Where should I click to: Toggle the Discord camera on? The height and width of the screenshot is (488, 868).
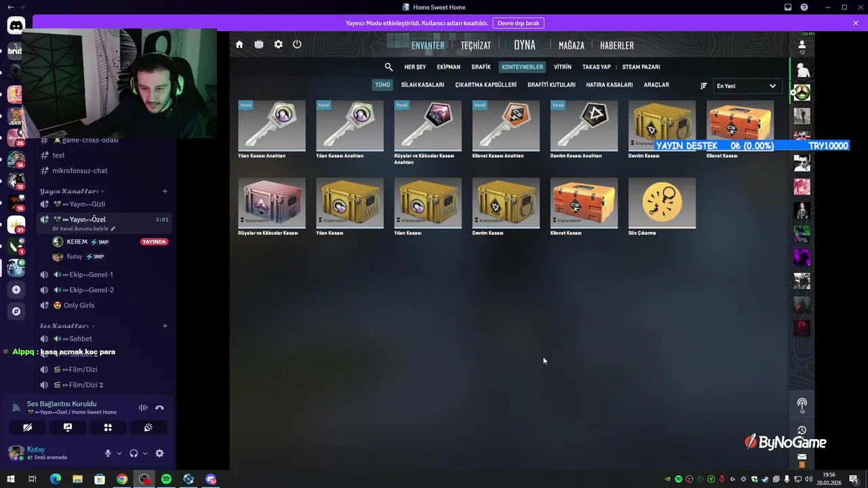click(28, 428)
